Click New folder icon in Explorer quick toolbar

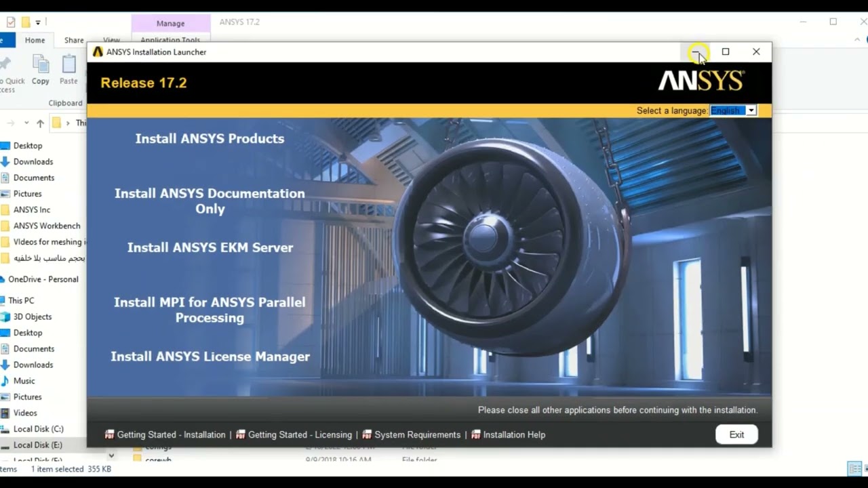(x=26, y=22)
